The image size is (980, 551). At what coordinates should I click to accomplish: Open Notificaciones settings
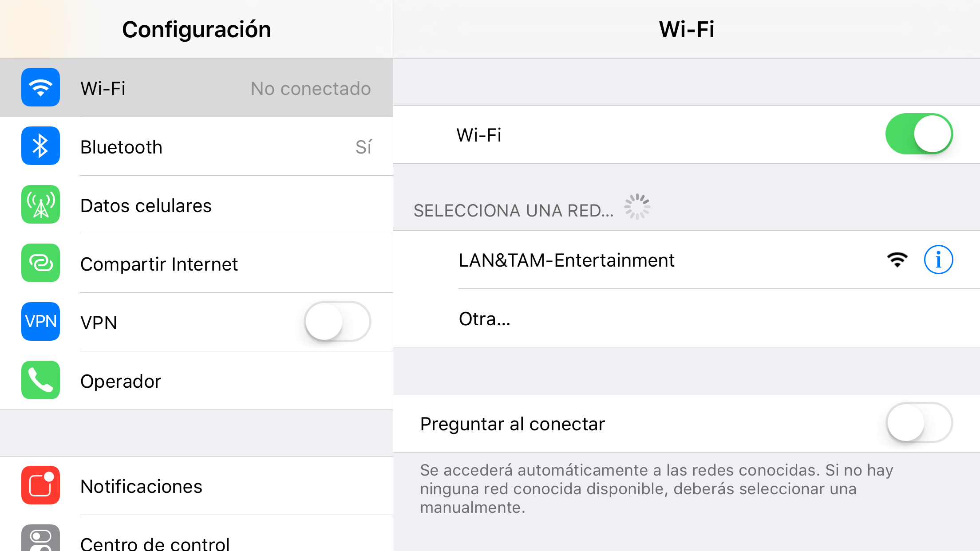[196, 486]
